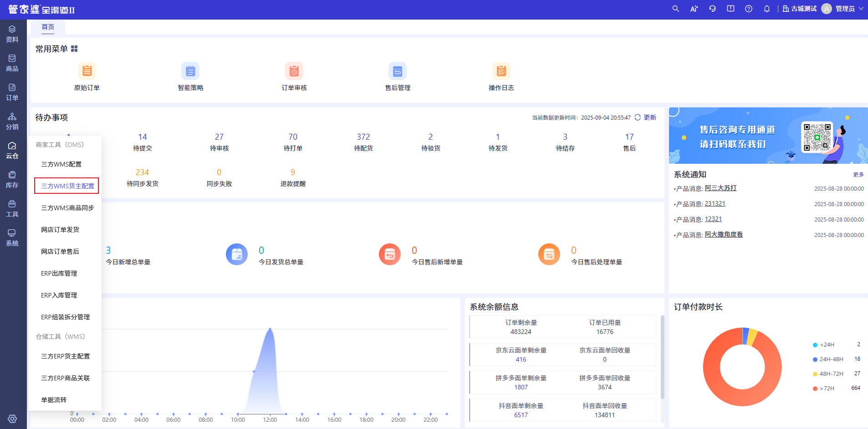
Task: Click the 今日售后处理单量 icon
Action: [x=549, y=254]
